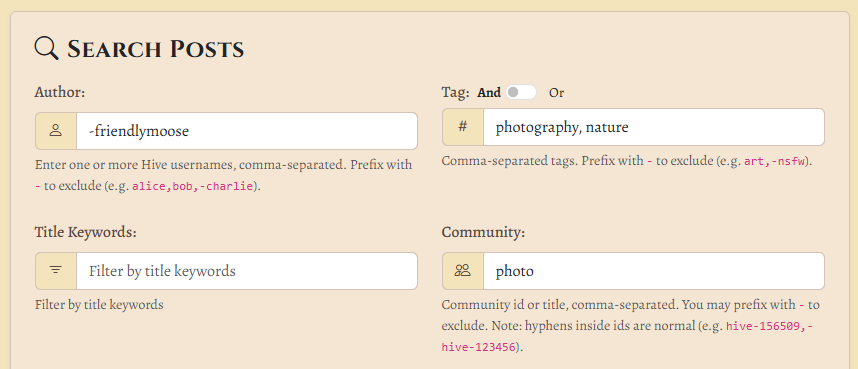858x369 pixels.
Task: Click the person icon in Author field
Action: (x=56, y=131)
